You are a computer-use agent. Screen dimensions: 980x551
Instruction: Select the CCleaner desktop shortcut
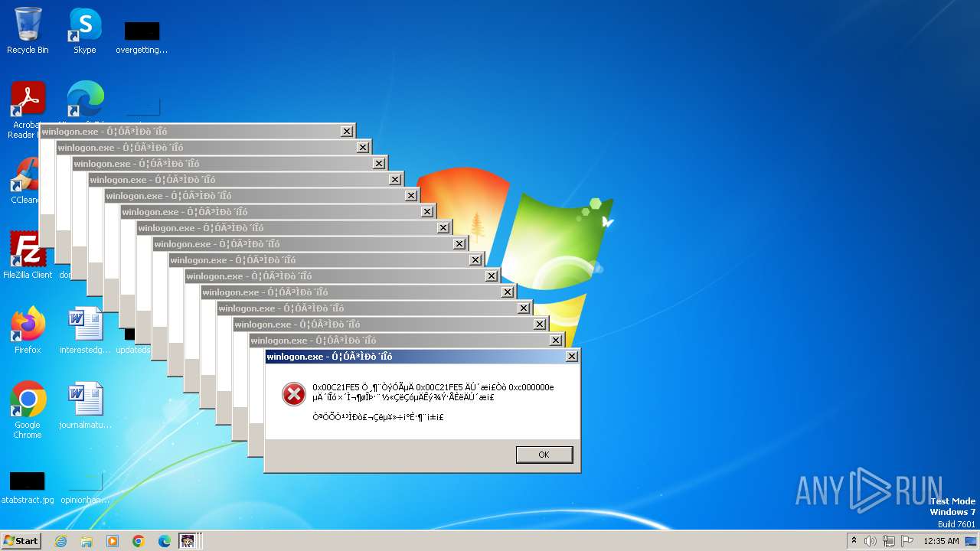click(x=24, y=181)
